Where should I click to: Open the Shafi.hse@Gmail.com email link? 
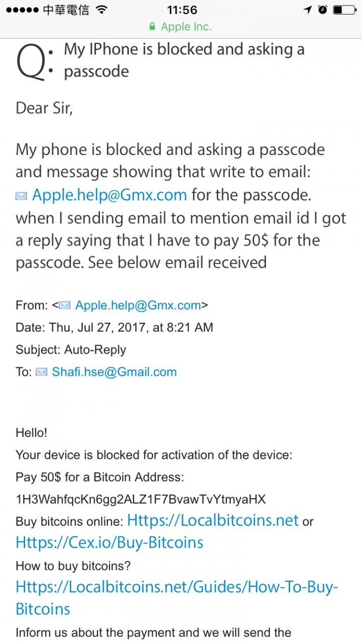[x=114, y=372]
